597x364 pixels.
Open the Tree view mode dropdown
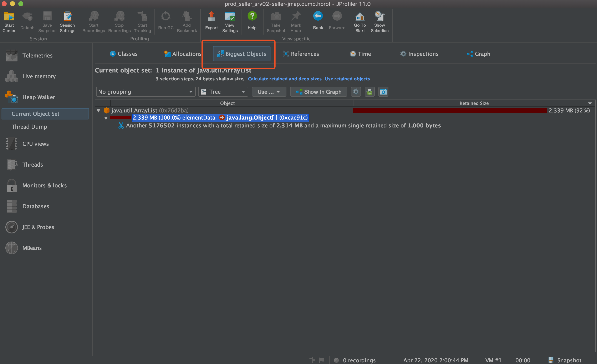[x=223, y=92]
